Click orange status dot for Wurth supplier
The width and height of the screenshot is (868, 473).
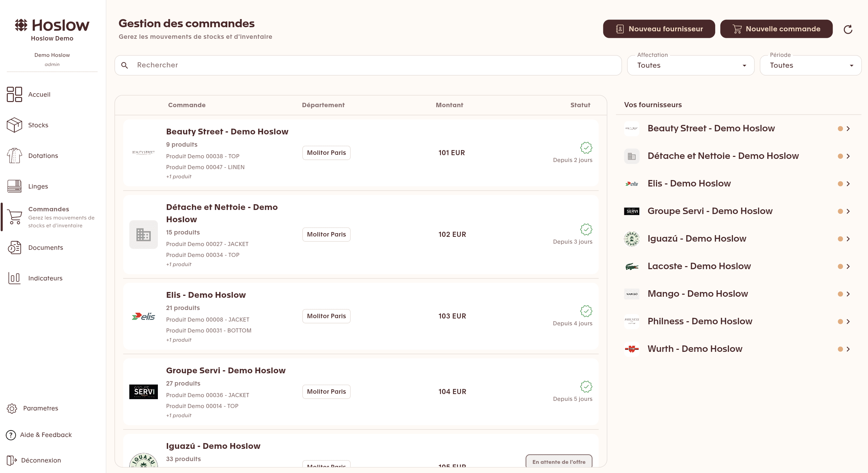click(840, 349)
